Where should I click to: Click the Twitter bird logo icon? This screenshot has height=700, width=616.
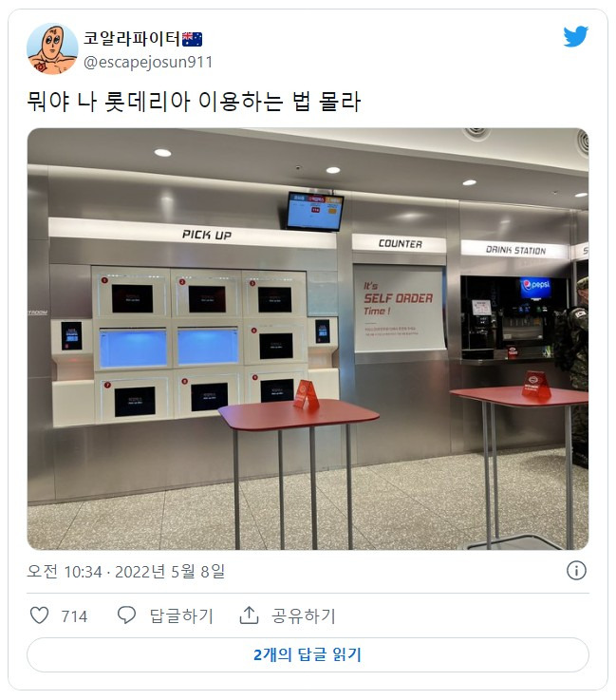coord(575,37)
